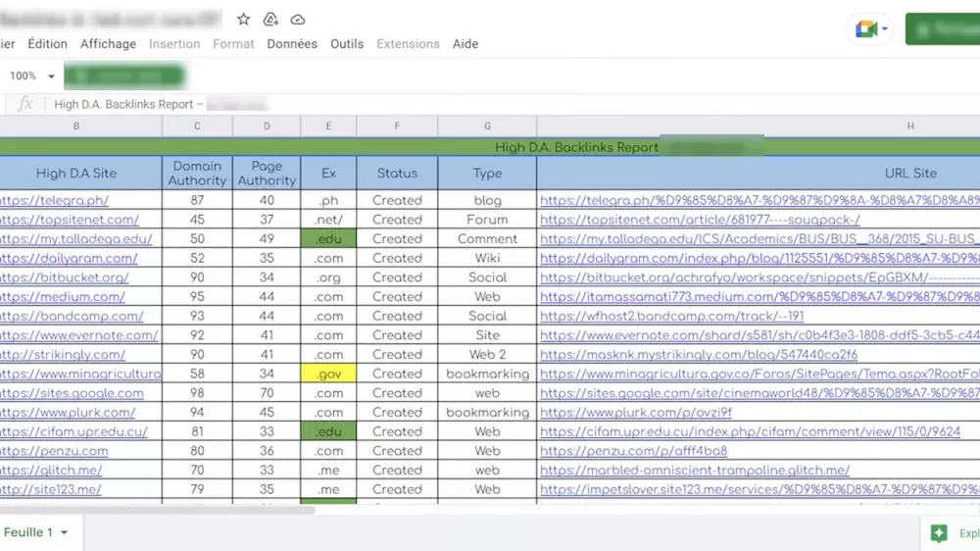
Task: Open the Insertion menu
Action: click(x=174, y=44)
